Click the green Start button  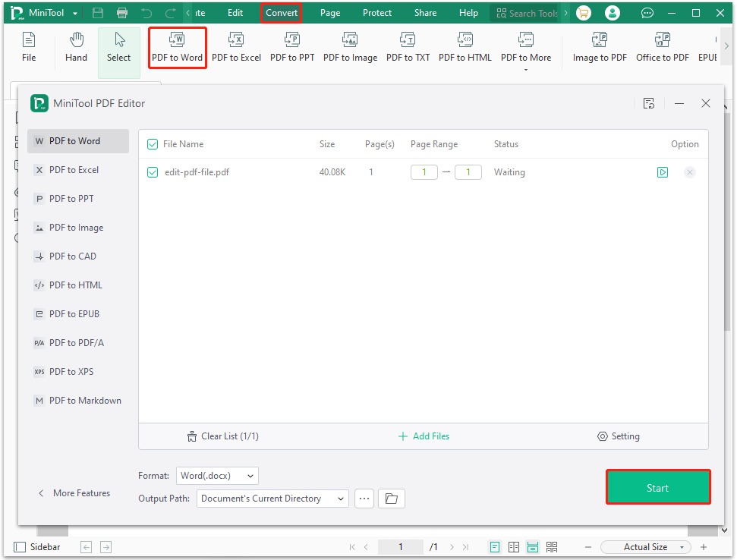(x=657, y=488)
